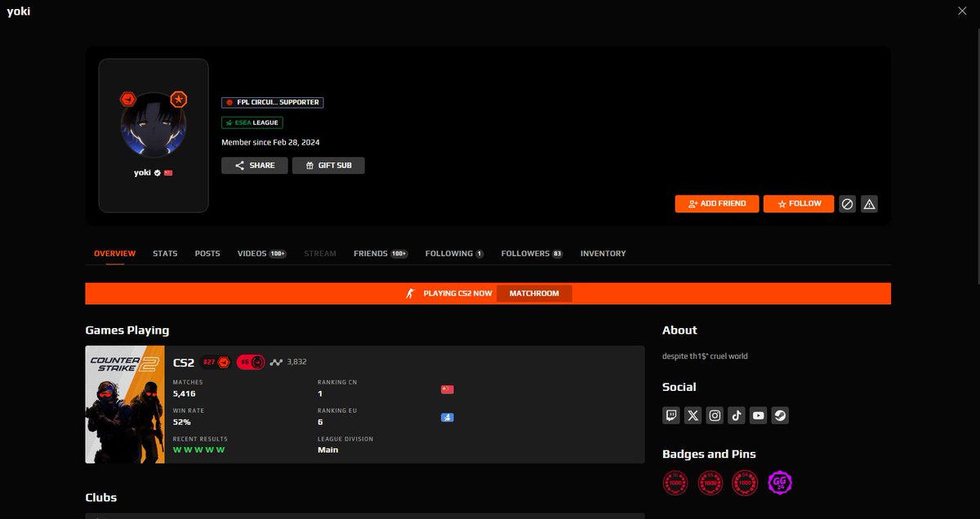
Task: Click the 'PLAYING CS2 NOW' banner text
Action: click(457, 294)
